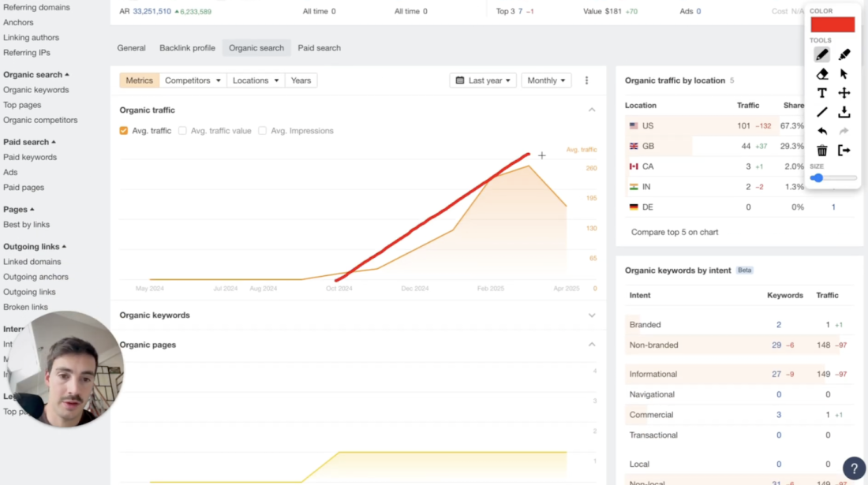Tick the Avg. Impressions checkbox
868x485 pixels.
263,131
